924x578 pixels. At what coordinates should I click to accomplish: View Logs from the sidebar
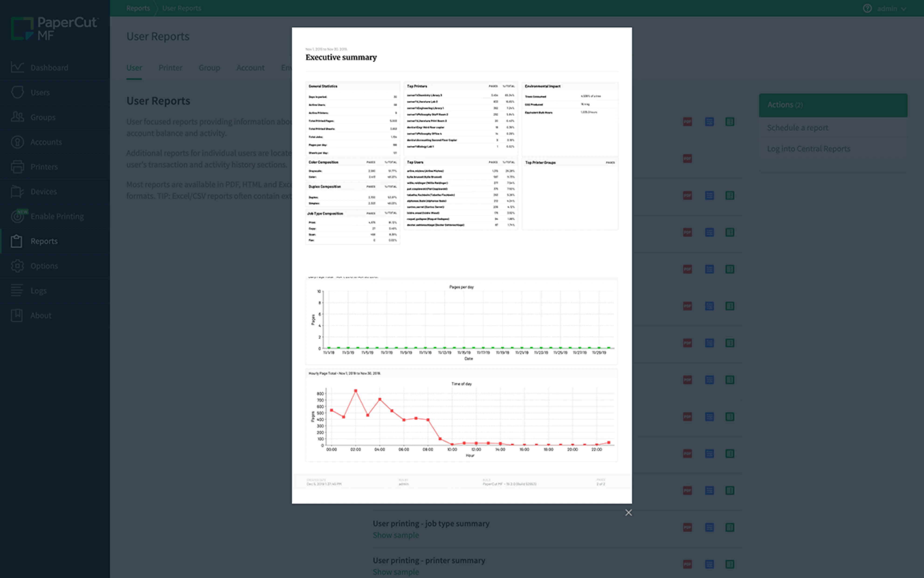click(38, 291)
